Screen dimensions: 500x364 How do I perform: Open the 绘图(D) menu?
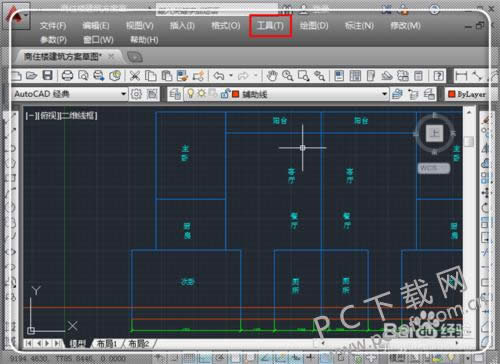tap(314, 26)
